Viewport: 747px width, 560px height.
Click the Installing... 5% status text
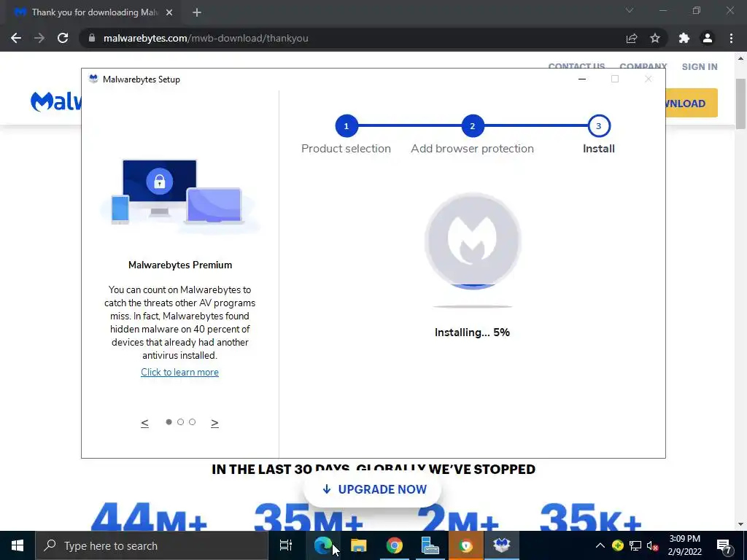pyautogui.click(x=472, y=332)
